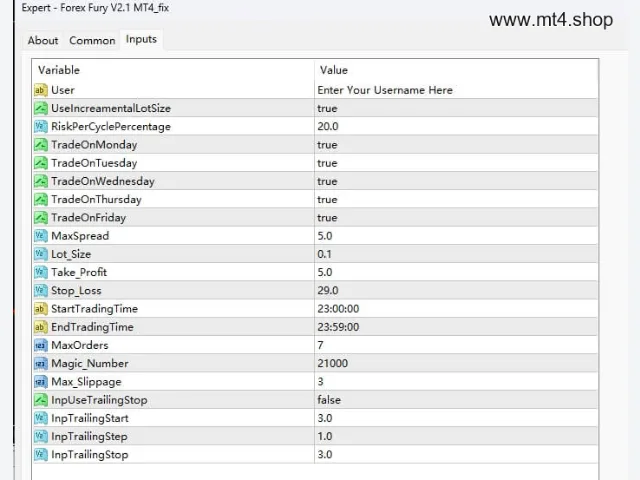Click the string icon beside EndTradingTime
Screen dimensions: 640x480
40,327
